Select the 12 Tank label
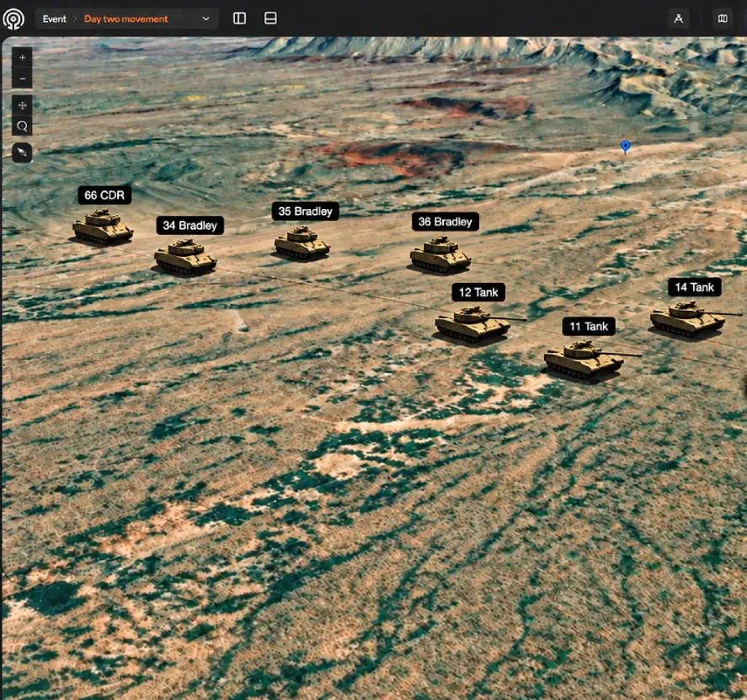Screen dimensions: 747x700 [478, 292]
